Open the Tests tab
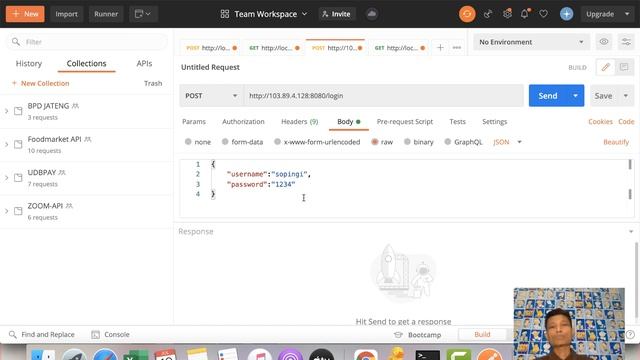The image size is (640, 360). click(457, 122)
